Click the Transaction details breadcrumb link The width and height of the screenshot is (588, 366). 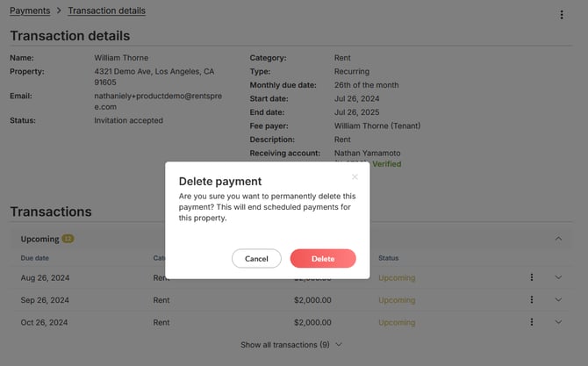pos(106,11)
